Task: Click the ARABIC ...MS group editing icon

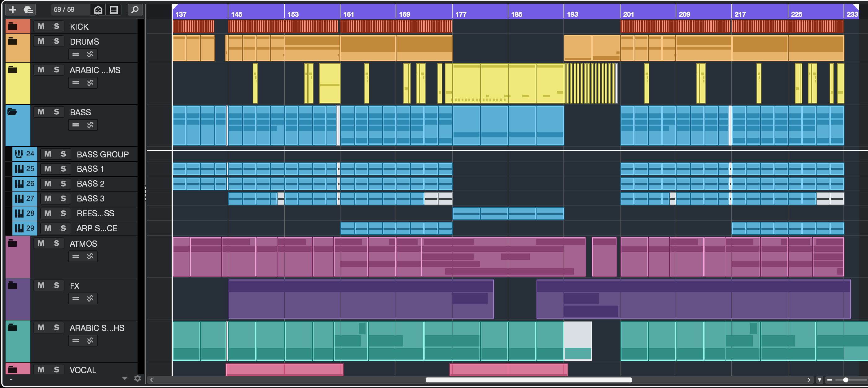Action: [x=76, y=83]
